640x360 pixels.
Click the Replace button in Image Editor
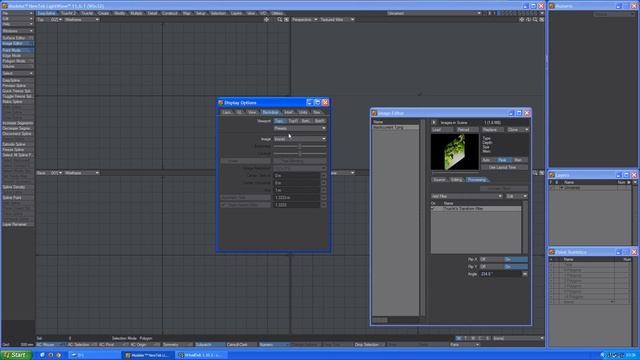[x=493, y=130]
